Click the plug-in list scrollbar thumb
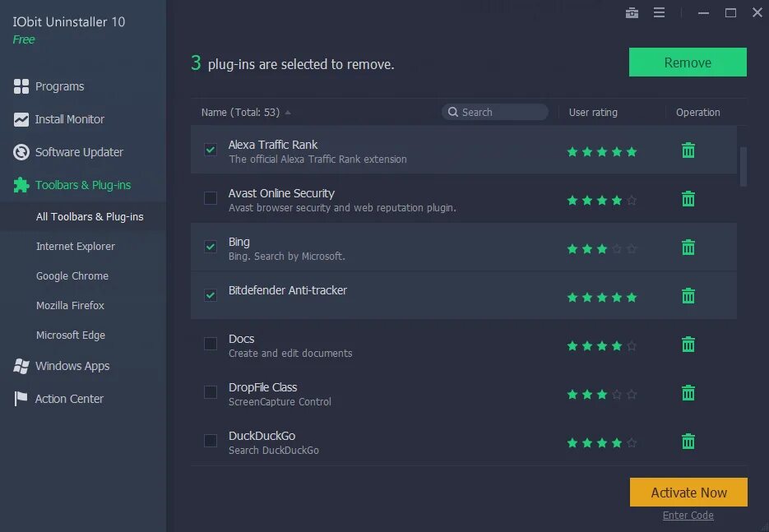This screenshot has height=532, width=769. click(x=744, y=166)
